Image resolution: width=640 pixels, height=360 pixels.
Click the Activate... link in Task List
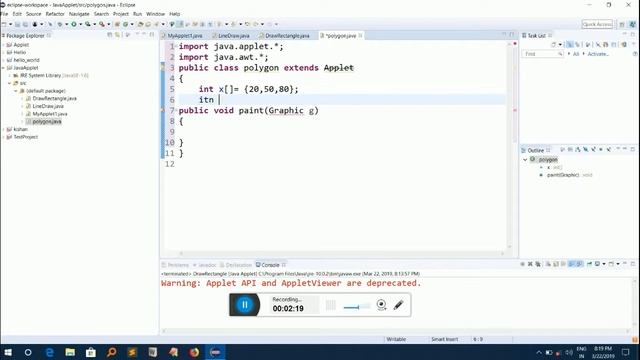[x=598, y=54]
